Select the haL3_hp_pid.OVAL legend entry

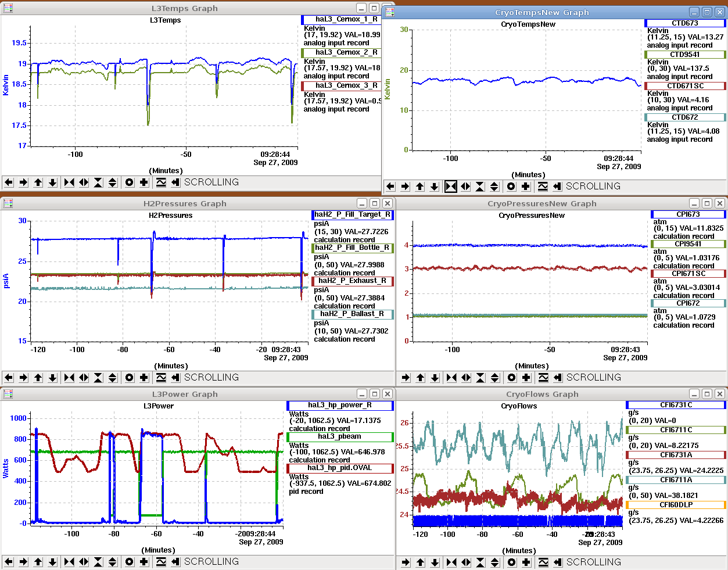[340, 468]
